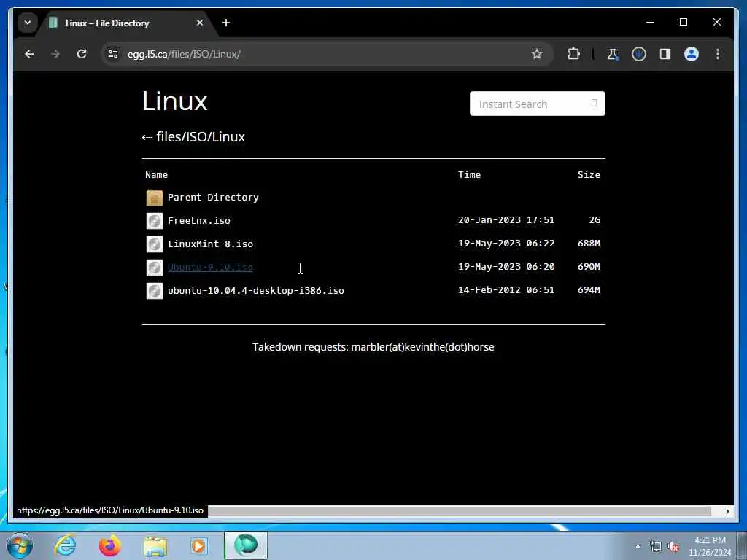Show browser downloads
This screenshot has height=560, width=747.
639,54
